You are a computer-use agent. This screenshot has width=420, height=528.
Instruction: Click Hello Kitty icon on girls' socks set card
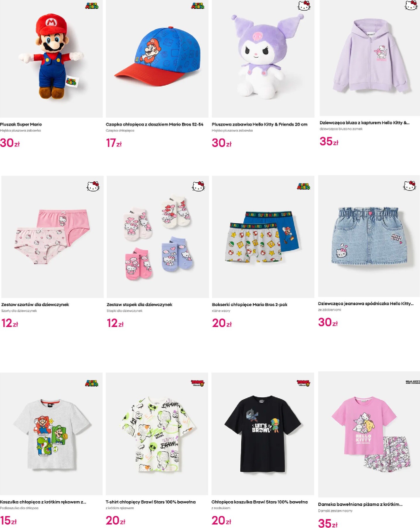tap(198, 186)
